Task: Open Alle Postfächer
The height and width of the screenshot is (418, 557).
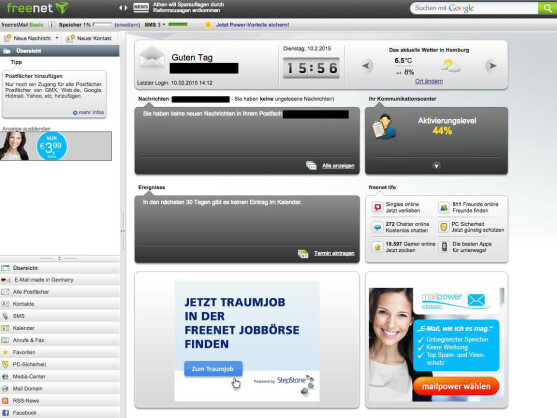Action: pyautogui.click(x=60, y=292)
